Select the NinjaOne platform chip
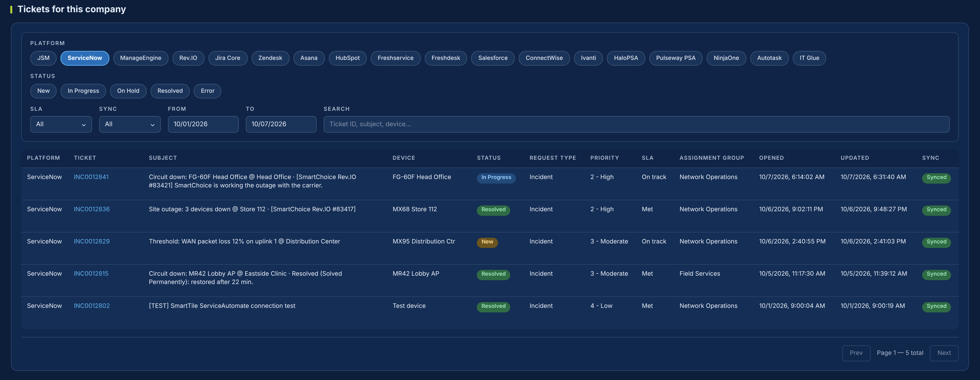Viewport: 980px width, 380px height. tap(726, 58)
